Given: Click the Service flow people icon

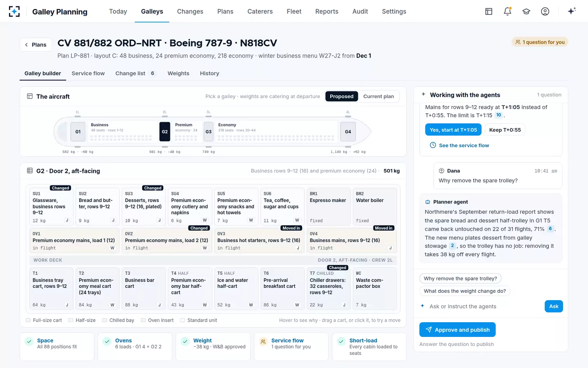Looking at the screenshot, I should point(263,341).
